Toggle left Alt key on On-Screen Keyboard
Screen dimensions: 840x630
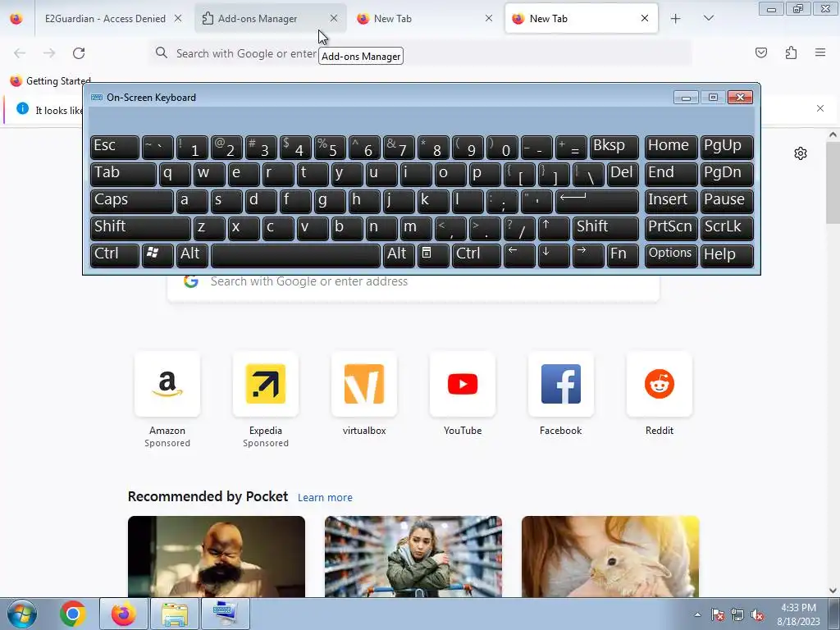pos(192,255)
